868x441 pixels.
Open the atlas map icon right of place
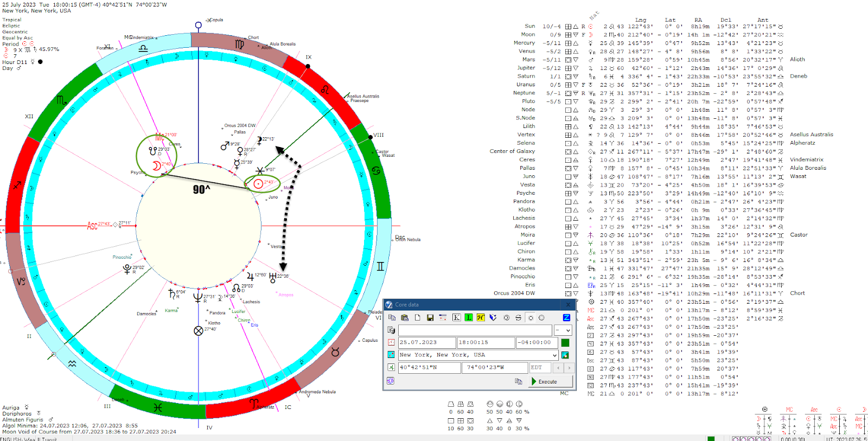click(565, 355)
